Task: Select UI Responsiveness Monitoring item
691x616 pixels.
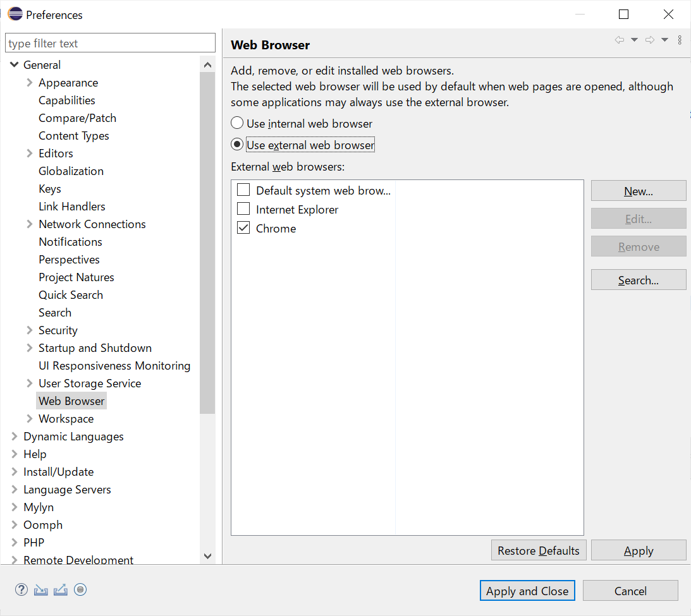Action: pos(114,365)
